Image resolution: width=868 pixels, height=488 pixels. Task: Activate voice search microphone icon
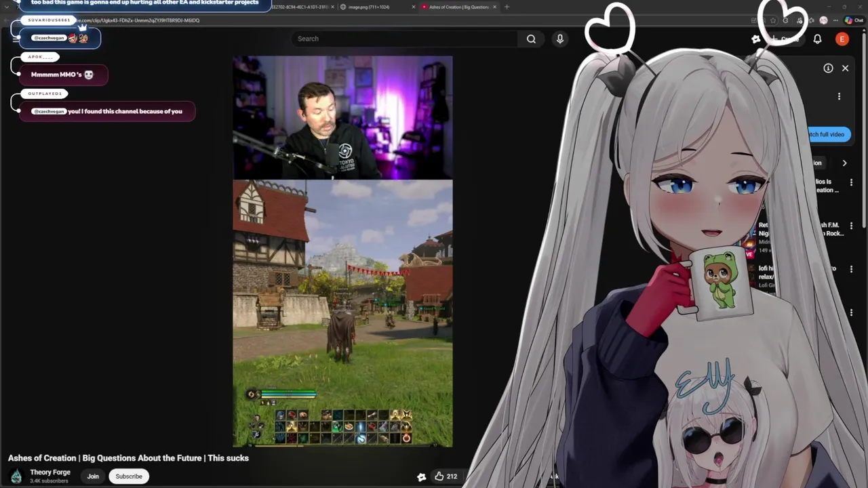560,39
